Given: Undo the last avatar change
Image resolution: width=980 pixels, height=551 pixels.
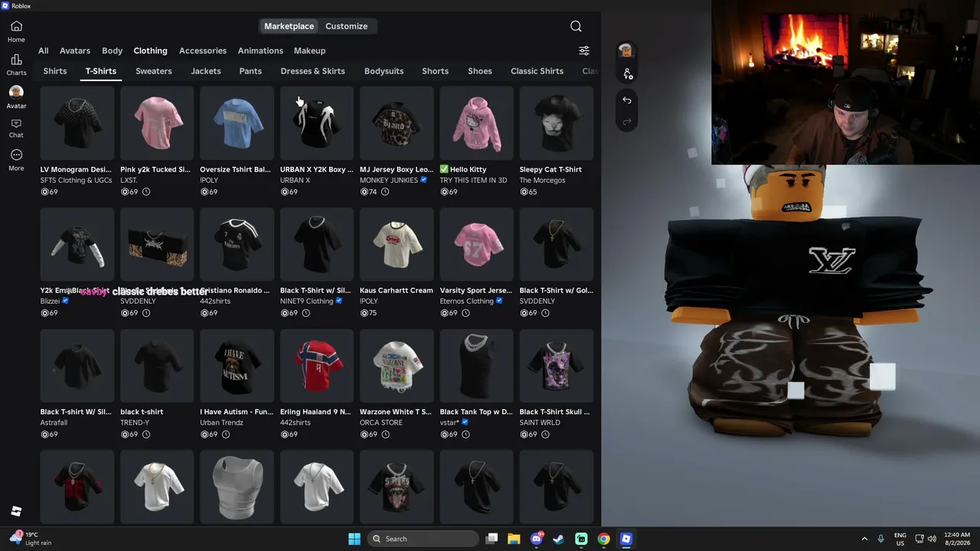Looking at the screenshot, I should 627,100.
